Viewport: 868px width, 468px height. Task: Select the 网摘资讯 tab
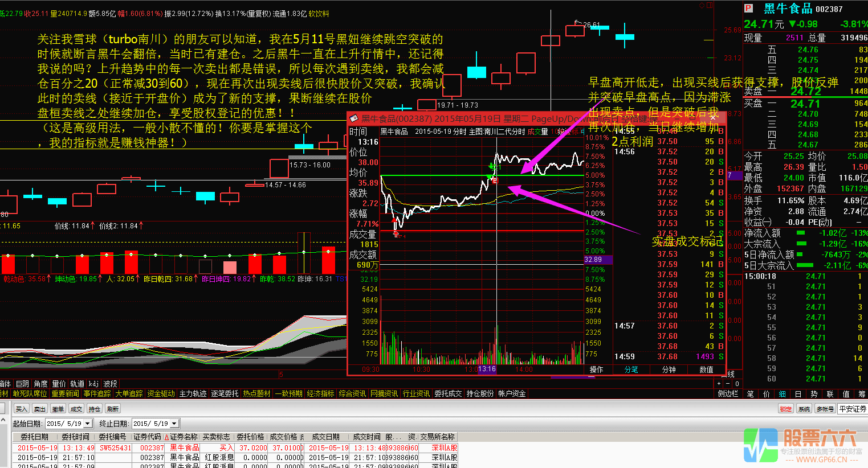coord(385,393)
